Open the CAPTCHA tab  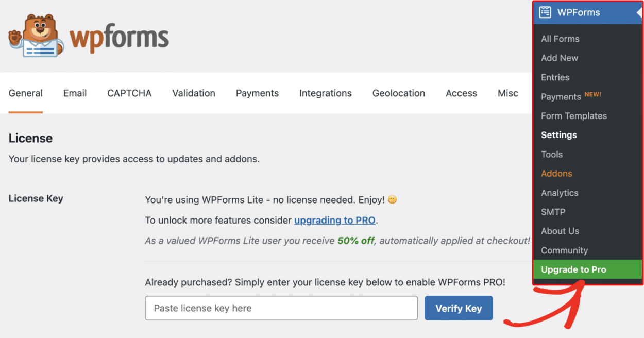tap(129, 93)
